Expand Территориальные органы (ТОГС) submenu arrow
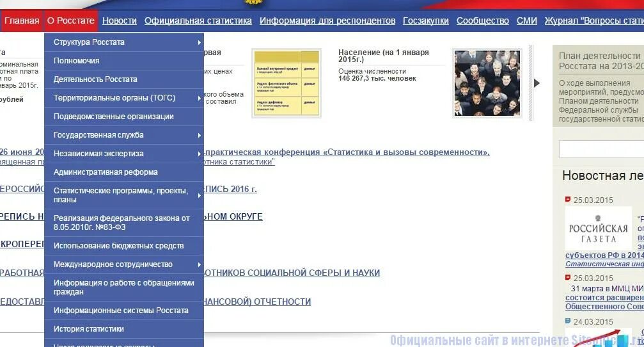 pyautogui.click(x=199, y=98)
